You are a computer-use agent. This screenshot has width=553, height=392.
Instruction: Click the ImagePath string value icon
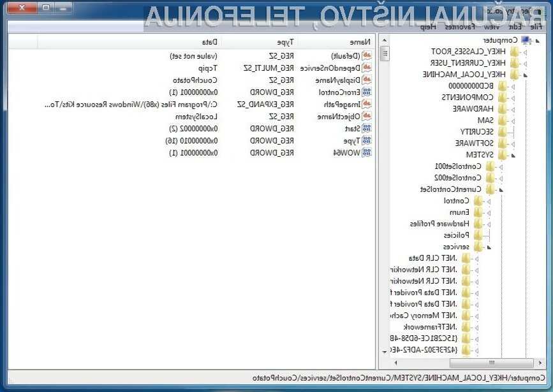(367, 104)
